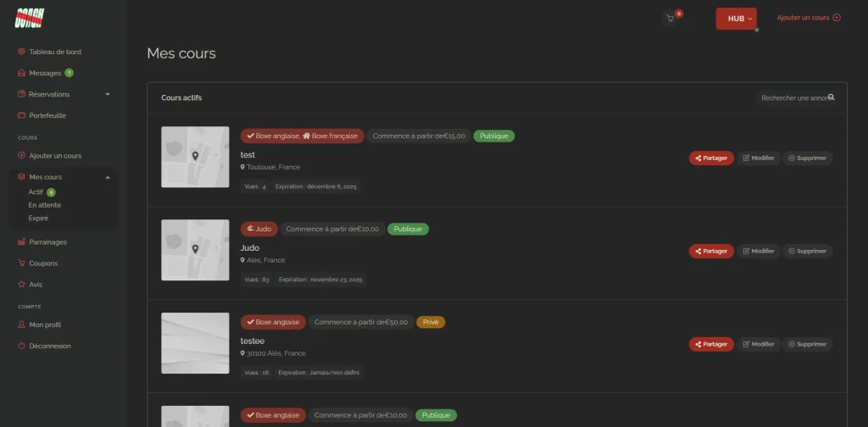Image resolution: width=868 pixels, height=427 pixels.
Task: Click the Mon profil user icon
Action: (21, 324)
